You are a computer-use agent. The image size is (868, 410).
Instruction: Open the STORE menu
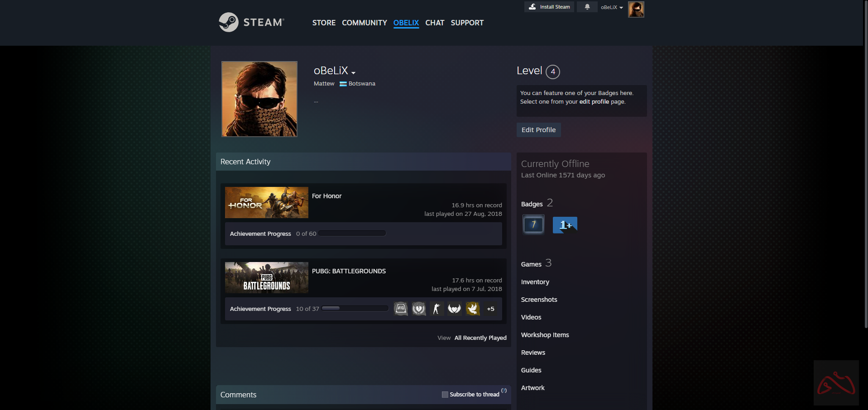point(324,23)
